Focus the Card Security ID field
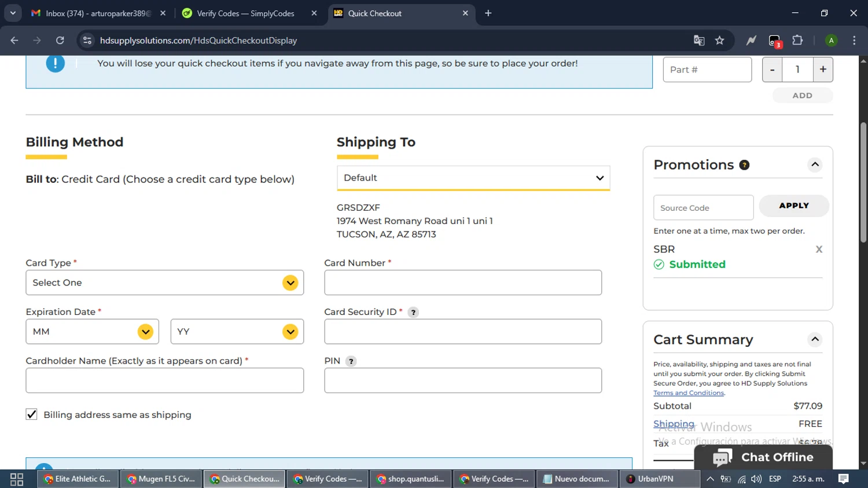This screenshot has width=868, height=488. click(463, 332)
